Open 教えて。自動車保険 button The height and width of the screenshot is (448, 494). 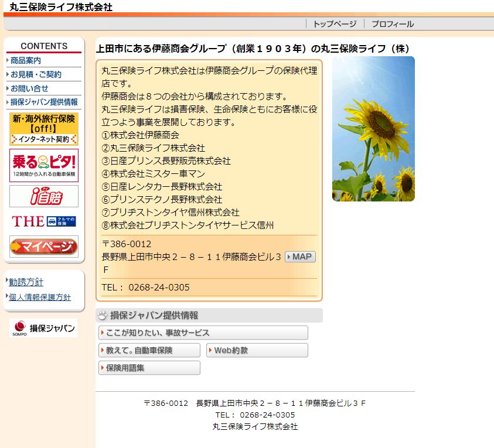[x=149, y=350]
